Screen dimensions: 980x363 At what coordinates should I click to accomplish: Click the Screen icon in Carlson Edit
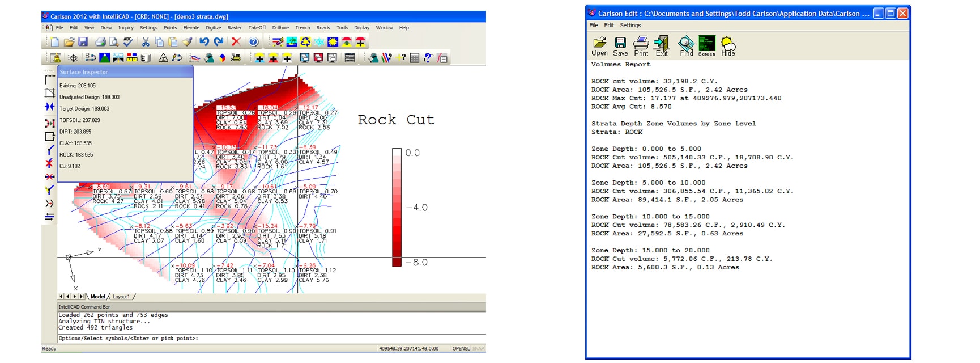tap(706, 45)
